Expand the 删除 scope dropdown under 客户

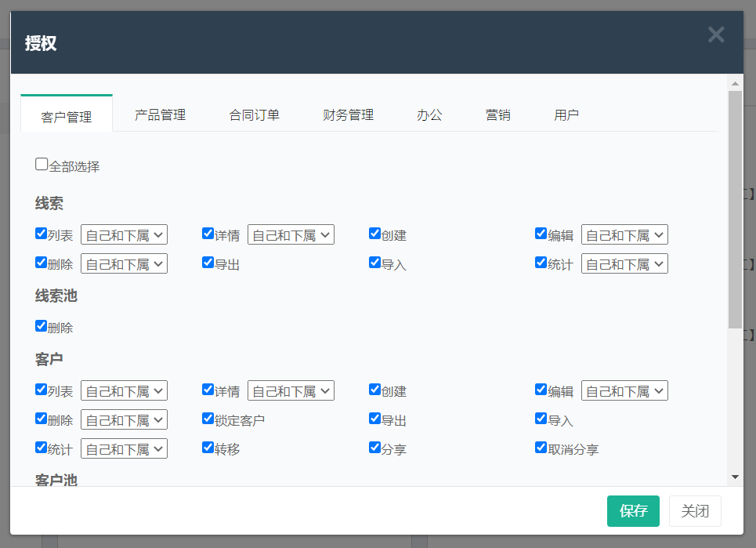tap(124, 419)
